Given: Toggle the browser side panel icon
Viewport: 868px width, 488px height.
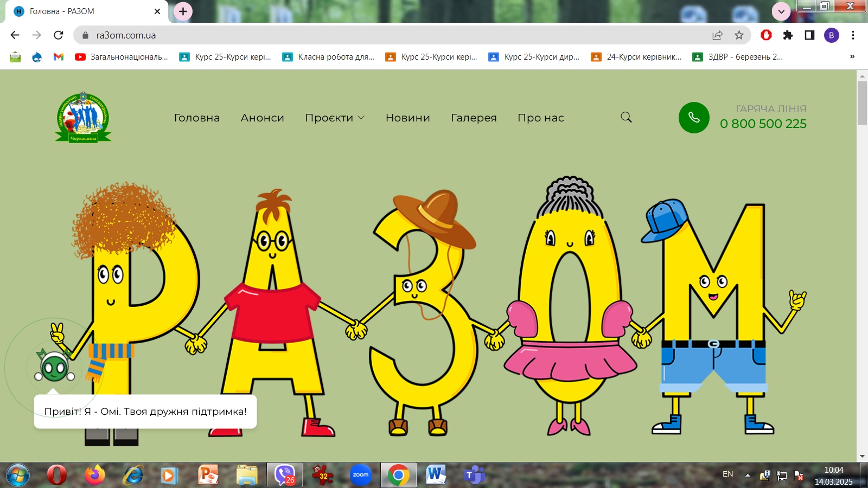Looking at the screenshot, I should point(809,35).
